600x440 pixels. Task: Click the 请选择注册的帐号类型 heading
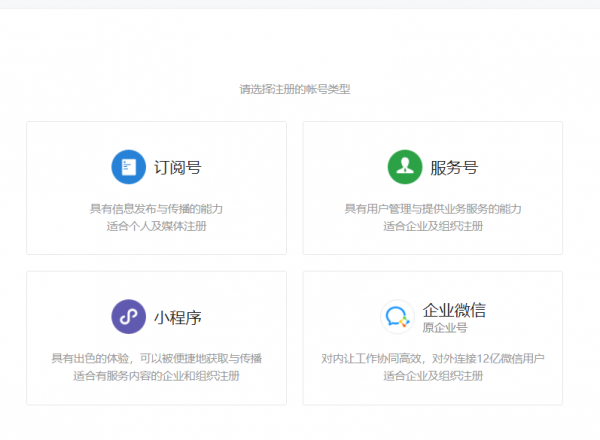294,89
